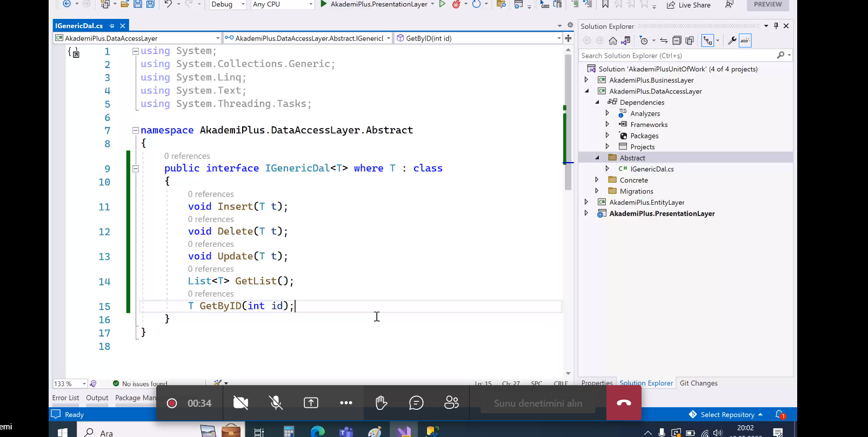Open the Properties bottom tab

click(x=597, y=383)
